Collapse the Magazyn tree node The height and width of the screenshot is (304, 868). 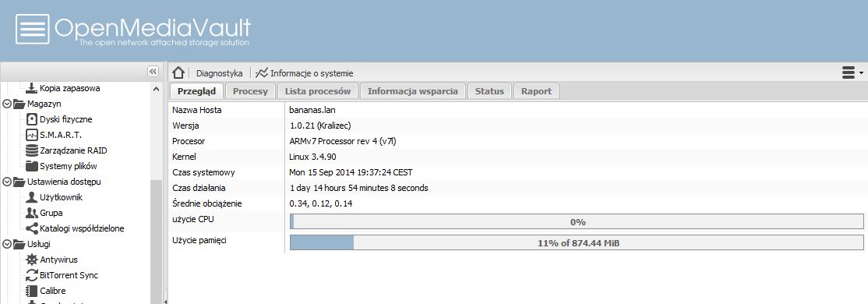point(7,104)
